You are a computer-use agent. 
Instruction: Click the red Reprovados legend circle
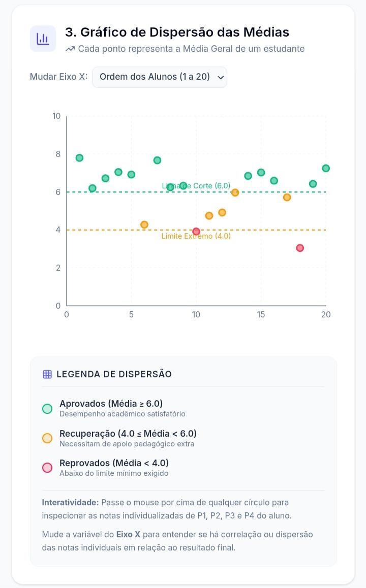click(x=47, y=468)
